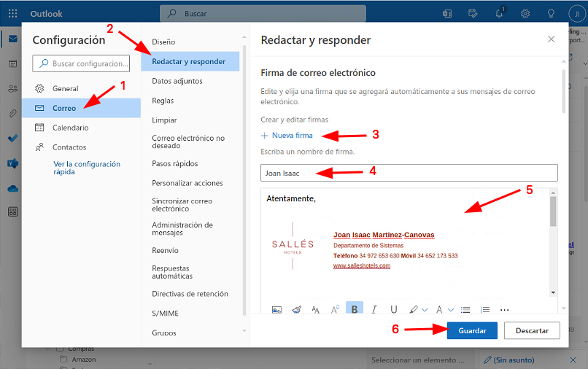Open the Calendario settings section
Image resolution: width=588 pixels, height=369 pixels.
tap(70, 128)
